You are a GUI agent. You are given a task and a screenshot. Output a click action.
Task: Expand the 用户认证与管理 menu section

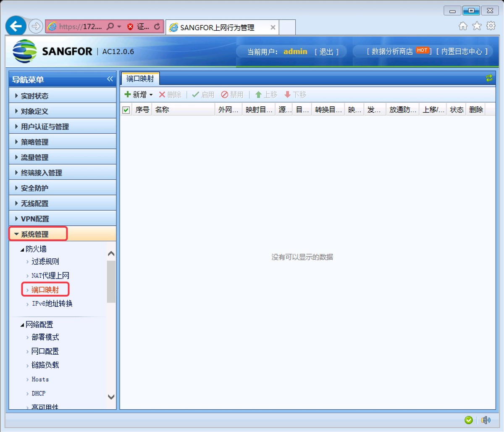pyautogui.click(x=63, y=126)
